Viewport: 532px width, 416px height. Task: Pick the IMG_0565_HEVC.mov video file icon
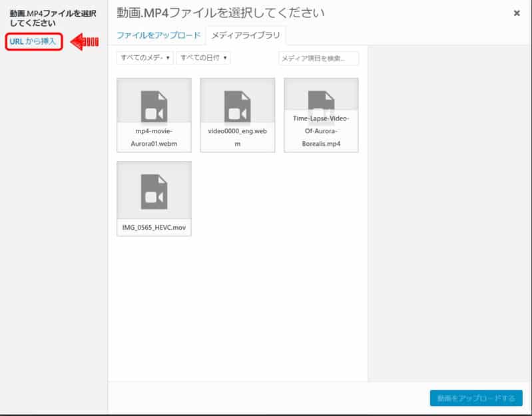coord(154,192)
